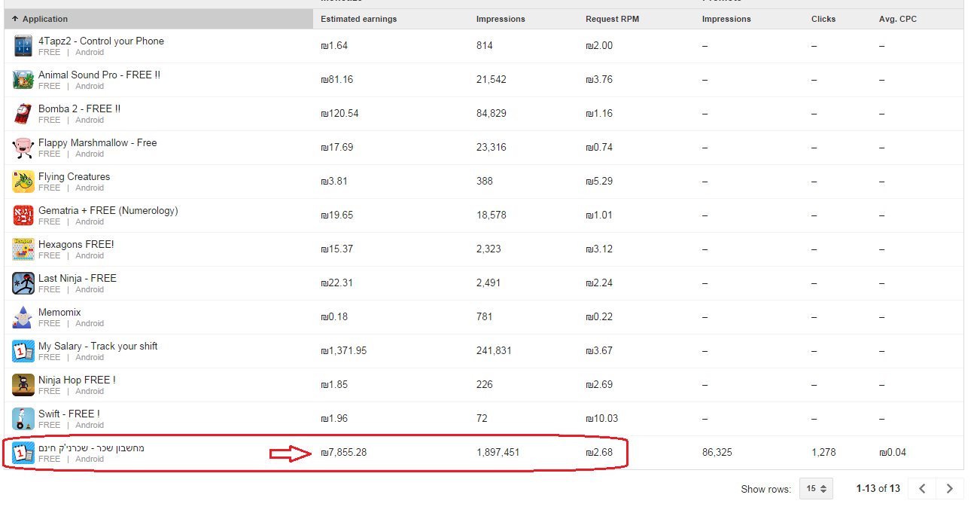
Task: Open My Salary - Track your shift link
Action: click(98, 347)
